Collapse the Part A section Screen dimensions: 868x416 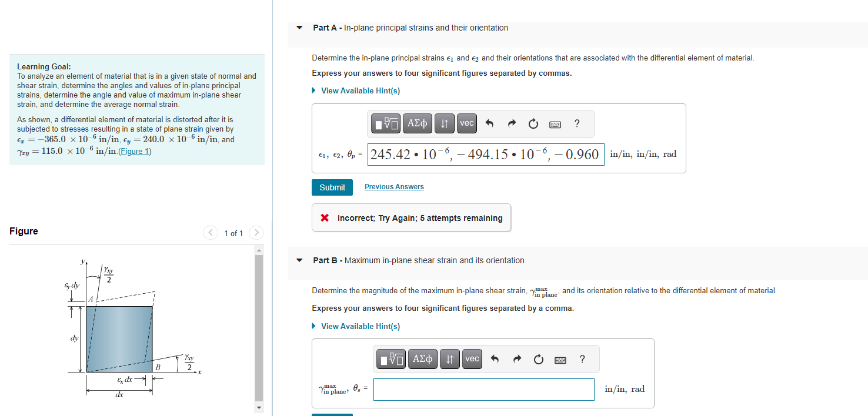pos(299,27)
